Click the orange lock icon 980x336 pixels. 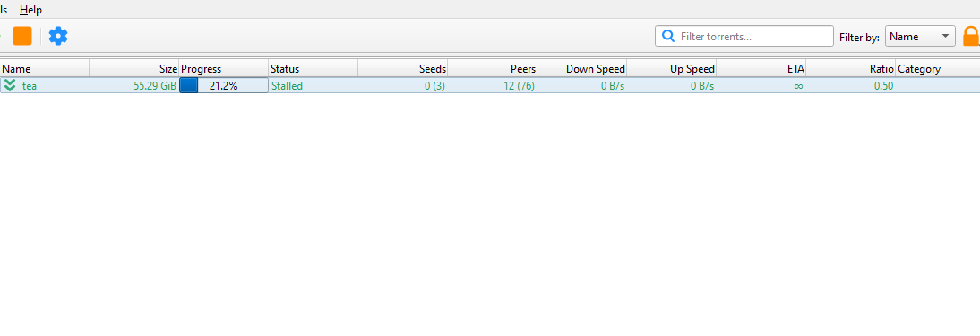[971, 37]
